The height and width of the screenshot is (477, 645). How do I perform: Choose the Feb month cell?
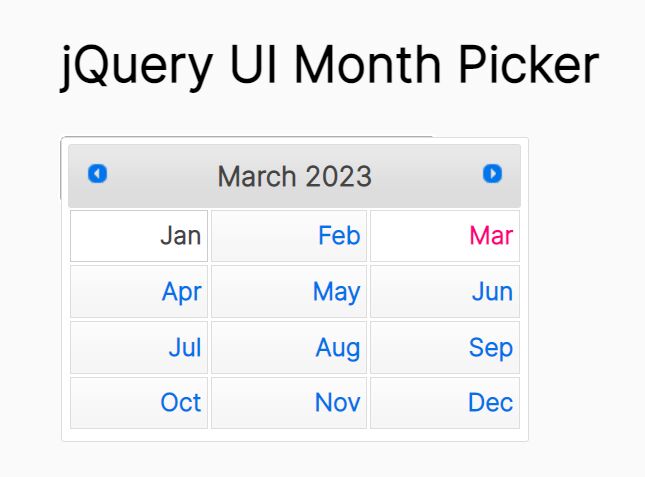tap(289, 236)
